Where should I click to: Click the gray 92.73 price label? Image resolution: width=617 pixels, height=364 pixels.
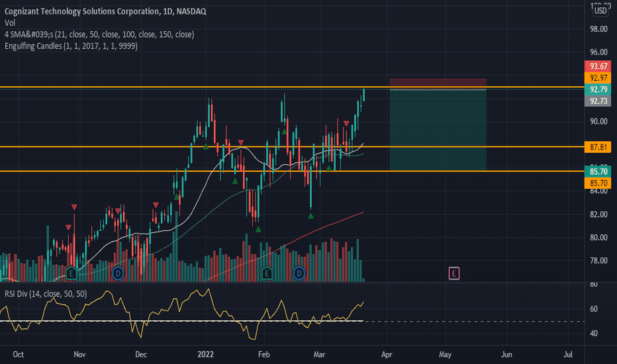[598, 101]
